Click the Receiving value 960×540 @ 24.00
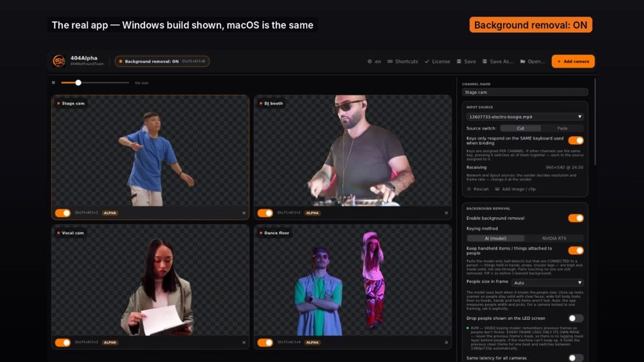Image resolution: width=644 pixels, height=362 pixels. point(564,168)
